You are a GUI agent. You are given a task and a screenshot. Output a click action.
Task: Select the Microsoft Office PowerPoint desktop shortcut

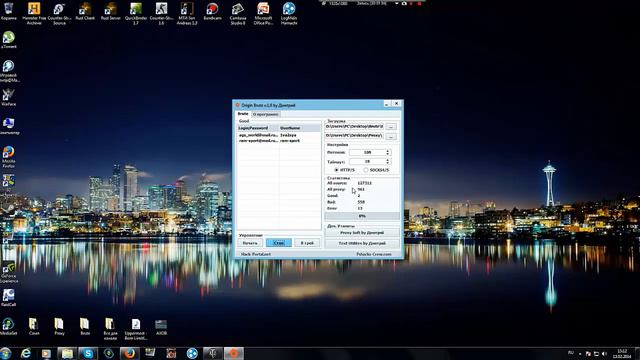tap(263, 13)
